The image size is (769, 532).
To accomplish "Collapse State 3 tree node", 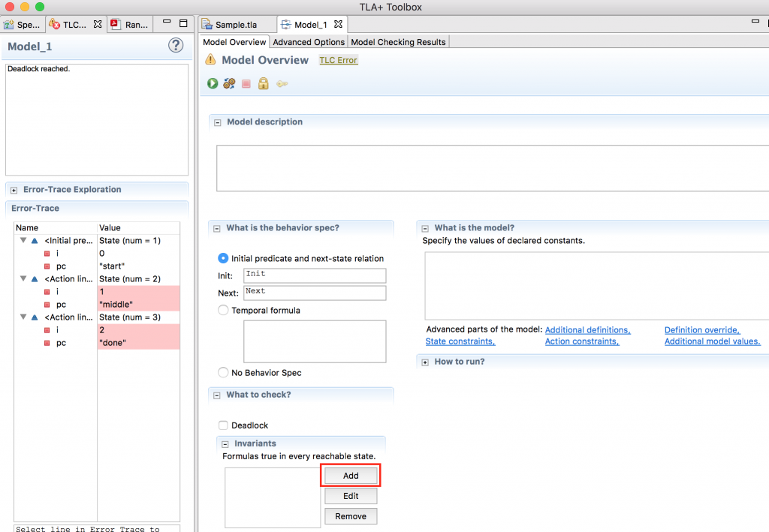I will pos(23,317).
